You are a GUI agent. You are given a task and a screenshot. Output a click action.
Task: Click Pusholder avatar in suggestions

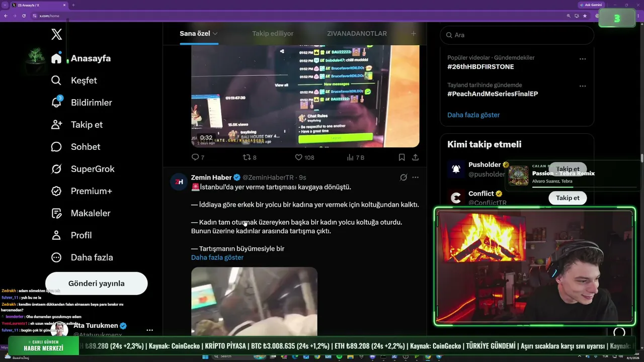pyautogui.click(x=456, y=169)
